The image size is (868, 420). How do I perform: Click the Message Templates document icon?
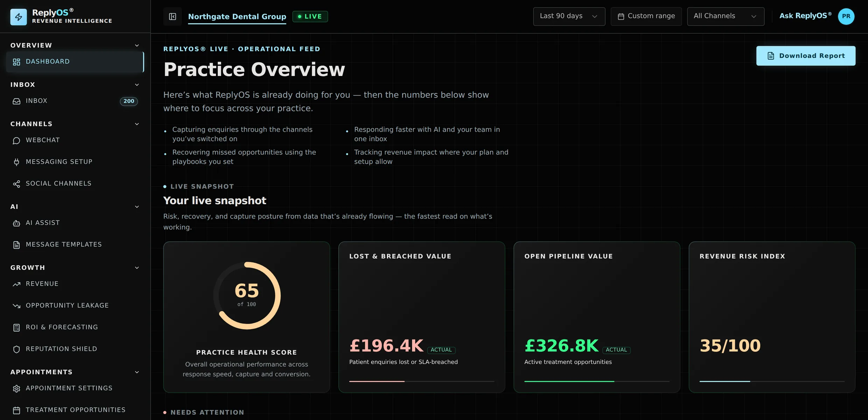(16, 245)
